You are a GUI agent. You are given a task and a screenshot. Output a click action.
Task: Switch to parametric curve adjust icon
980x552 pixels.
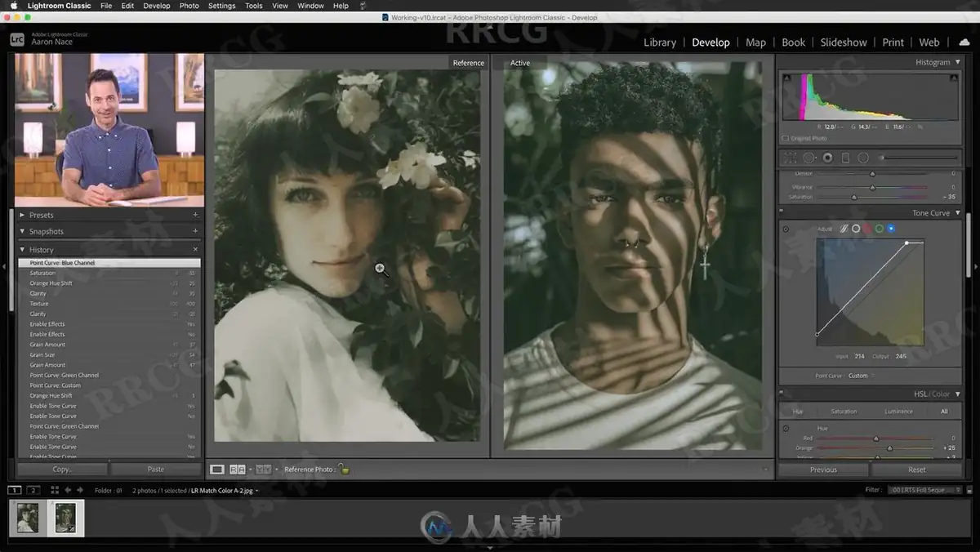pos(844,229)
